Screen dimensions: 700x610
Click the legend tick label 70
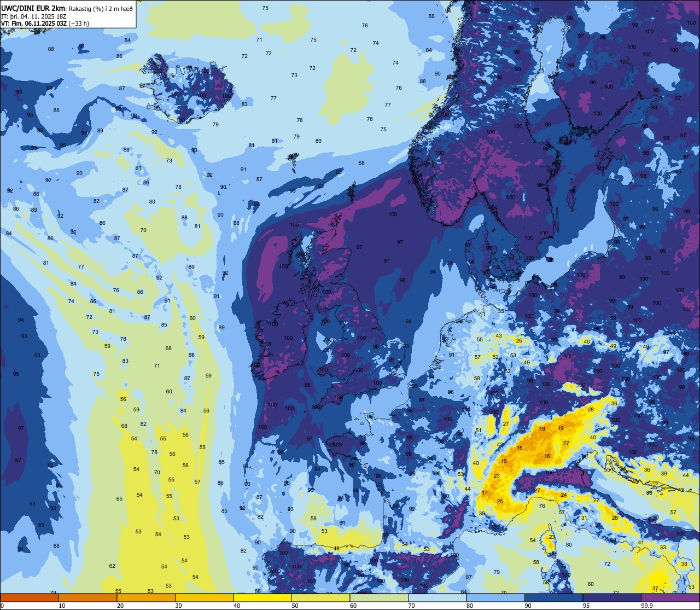click(411, 606)
